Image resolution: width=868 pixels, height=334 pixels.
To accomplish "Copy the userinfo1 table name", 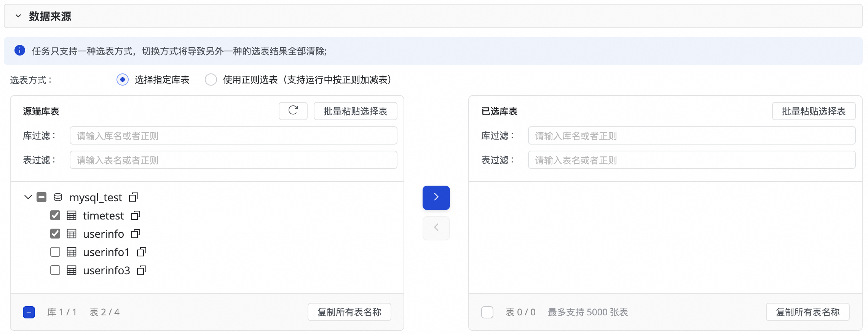I will coord(142,252).
